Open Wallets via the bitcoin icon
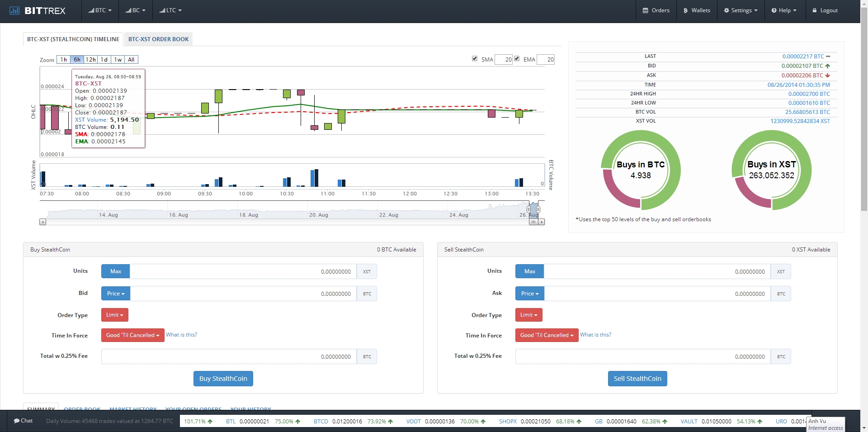868x432 pixels. point(685,10)
